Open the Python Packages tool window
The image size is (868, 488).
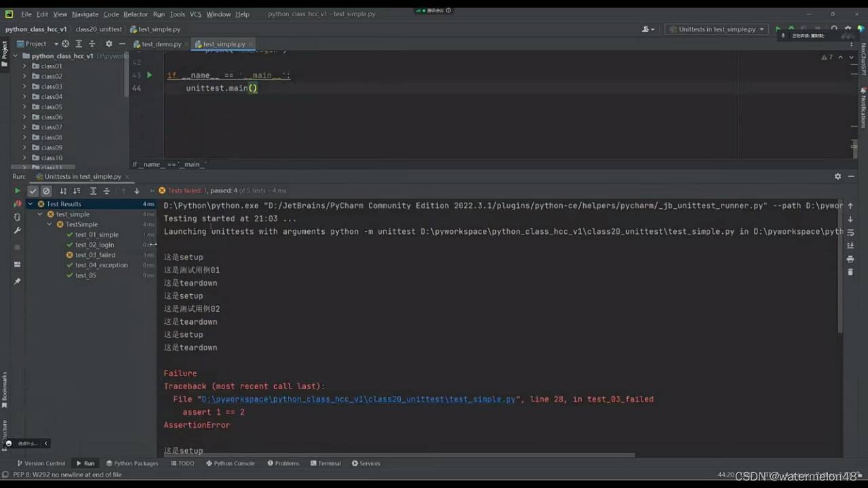pyautogui.click(x=132, y=464)
